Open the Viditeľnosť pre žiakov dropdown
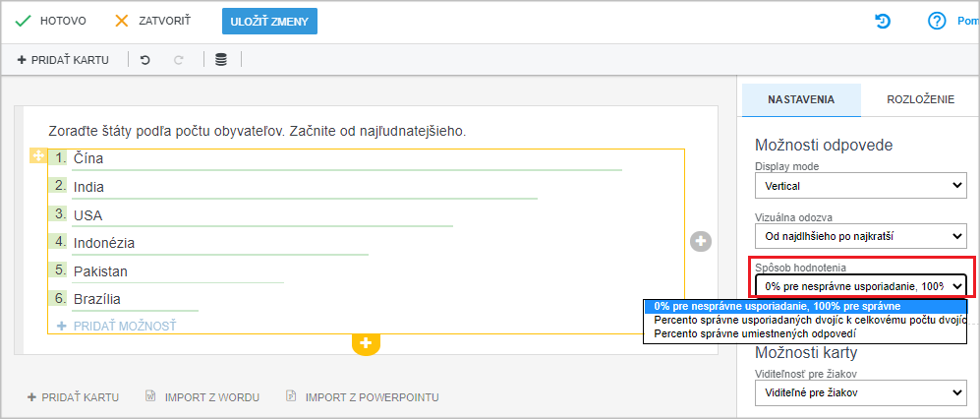 click(x=859, y=392)
